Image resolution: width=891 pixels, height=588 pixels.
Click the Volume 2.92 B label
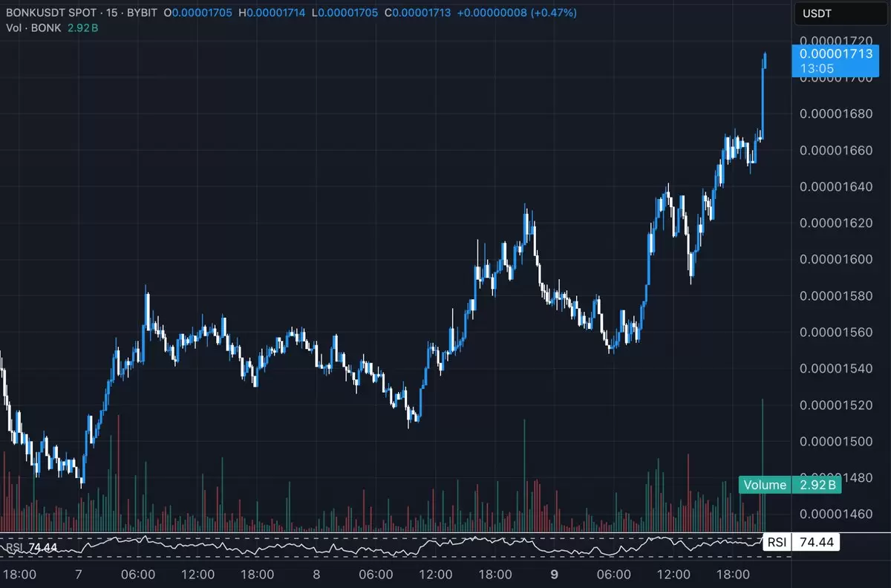click(789, 485)
